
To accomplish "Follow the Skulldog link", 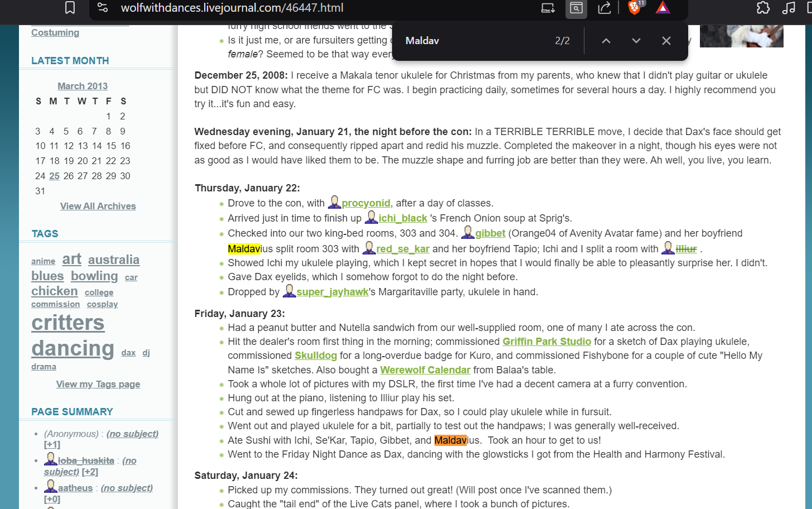I will (x=316, y=356).
